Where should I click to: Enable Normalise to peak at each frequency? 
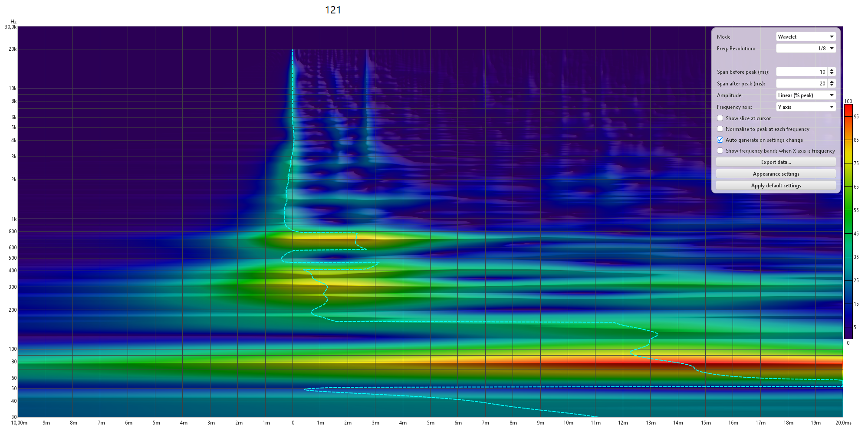(x=720, y=129)
